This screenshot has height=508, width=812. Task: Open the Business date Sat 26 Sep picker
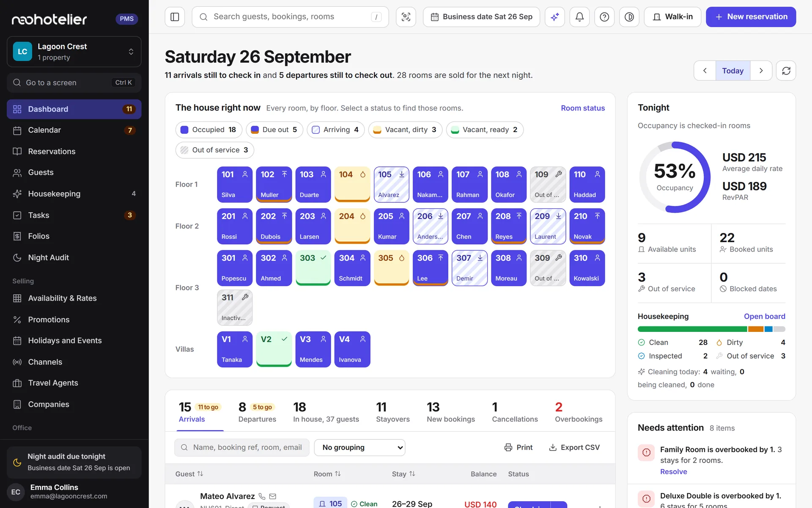481,17
